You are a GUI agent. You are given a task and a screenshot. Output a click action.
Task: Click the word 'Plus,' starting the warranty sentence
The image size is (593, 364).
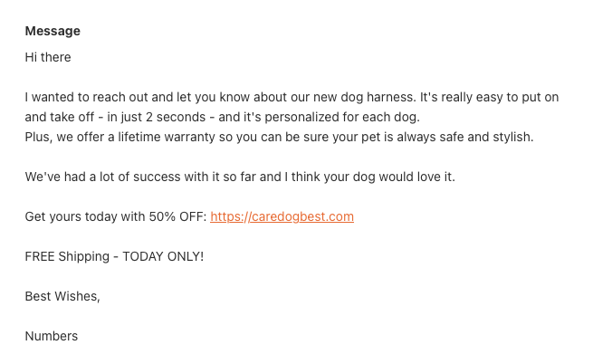pos(39,137)
